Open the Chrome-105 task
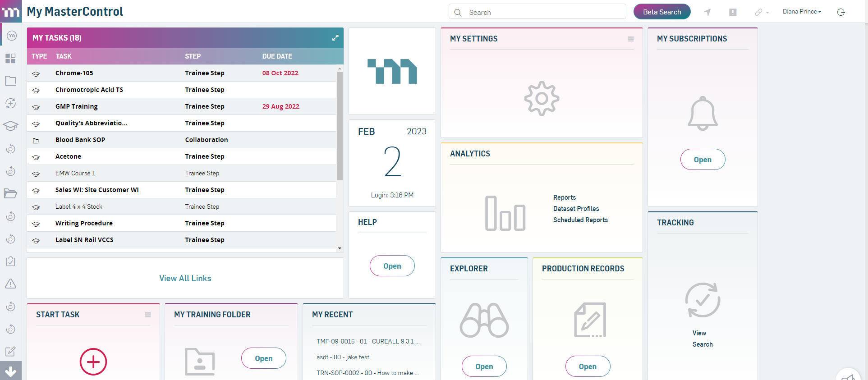Image resolution: width=868 pixels, height=380 pixels. coord(74,73)
